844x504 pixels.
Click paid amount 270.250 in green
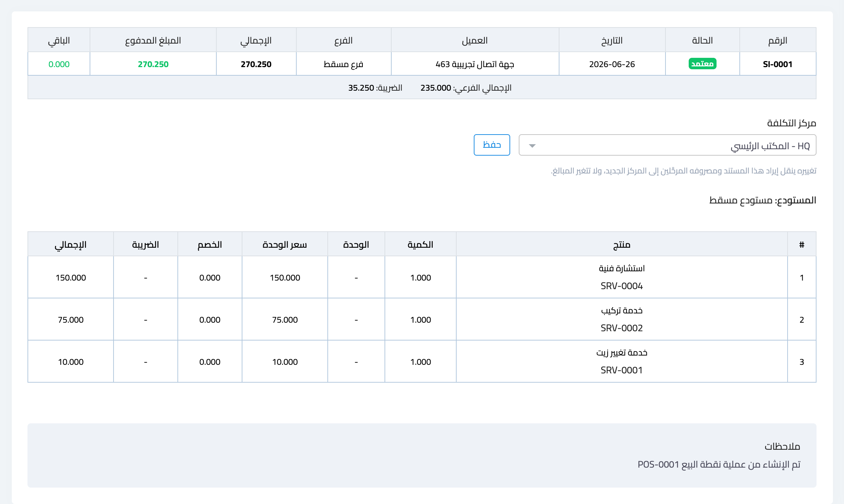pyautogui.click(x=153, y=64)
